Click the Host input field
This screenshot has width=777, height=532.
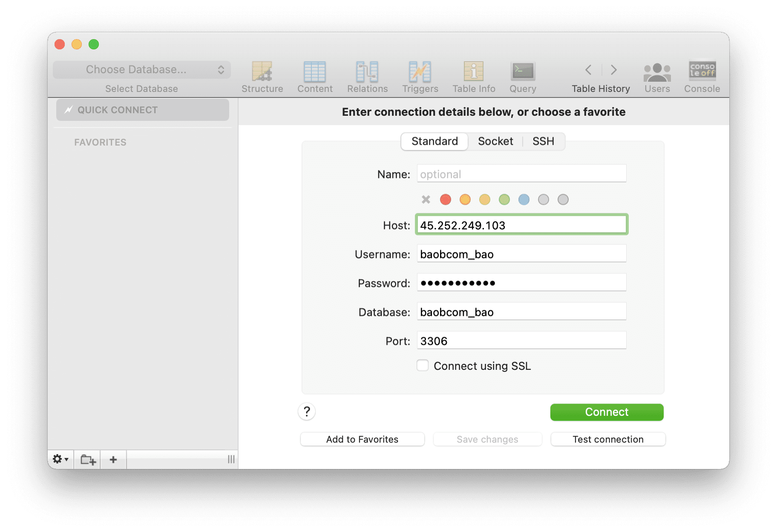[x=521, y=225]
